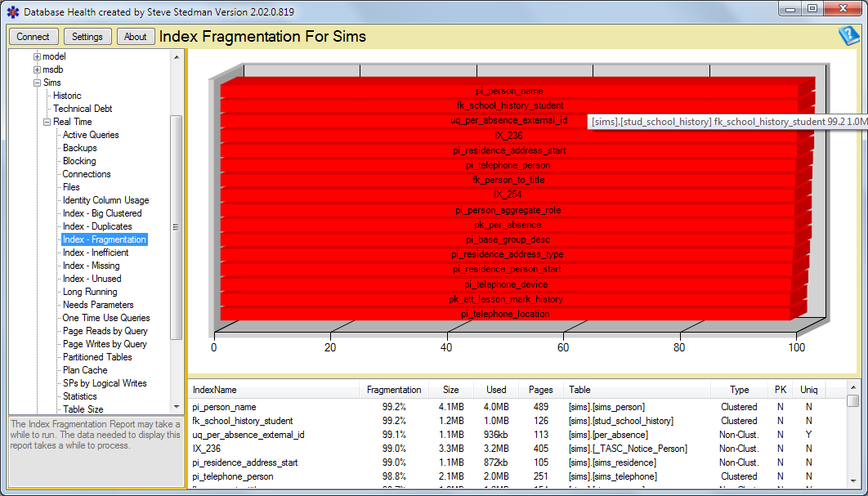This screenshot has width=868, height=496.
Task: Sort by the Fragmentation column header
Action: point(393,390)
